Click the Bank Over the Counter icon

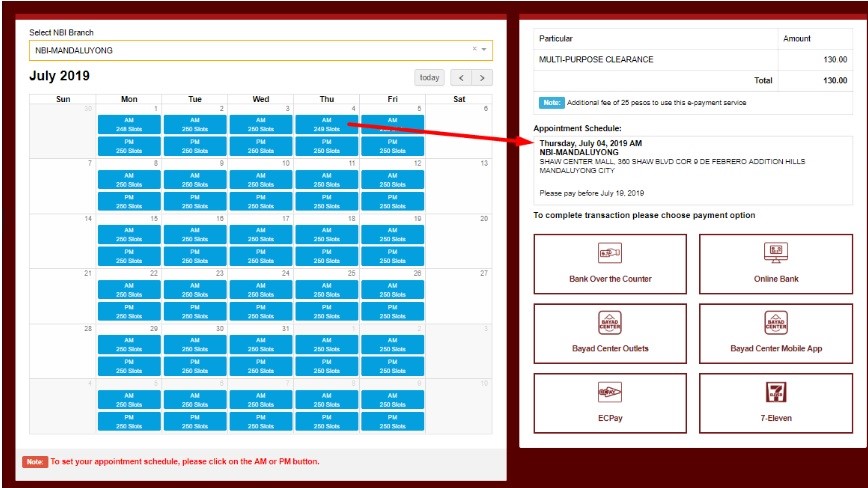pos(609,253)
